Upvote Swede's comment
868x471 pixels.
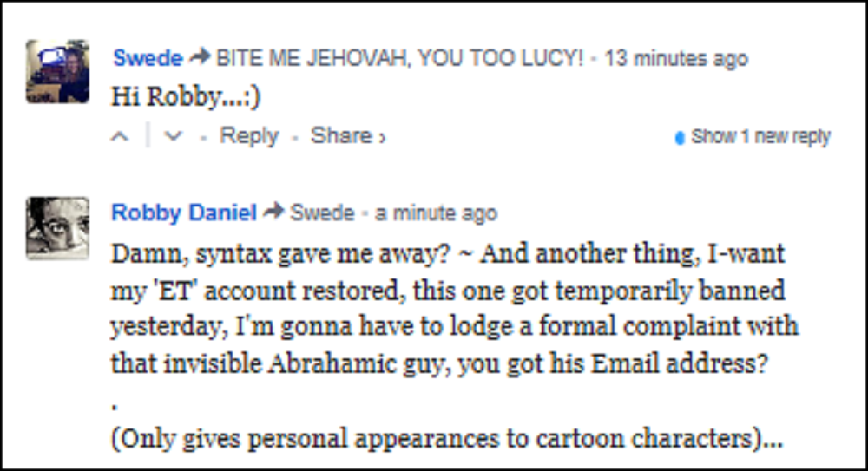(122, 137)
